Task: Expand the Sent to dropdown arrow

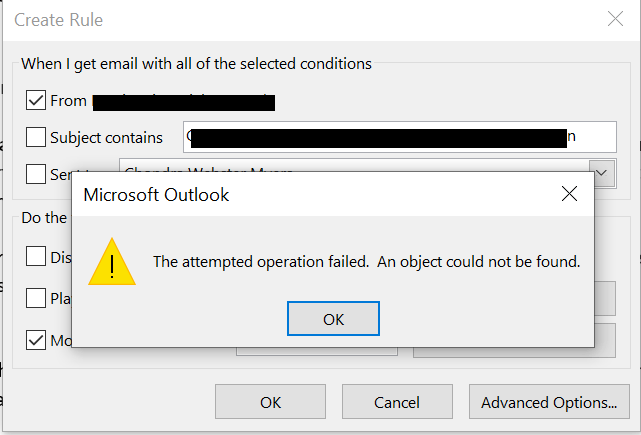Action: click(x=602, y=173)
